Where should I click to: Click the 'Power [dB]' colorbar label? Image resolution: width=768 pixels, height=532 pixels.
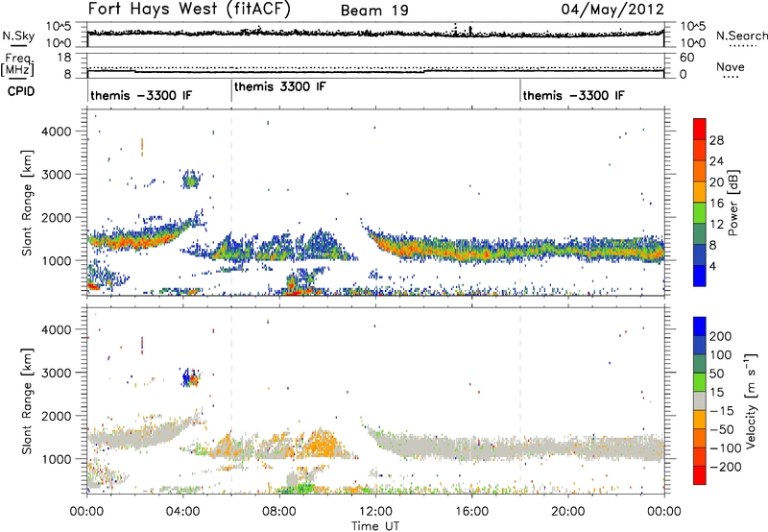pos(732,203)
